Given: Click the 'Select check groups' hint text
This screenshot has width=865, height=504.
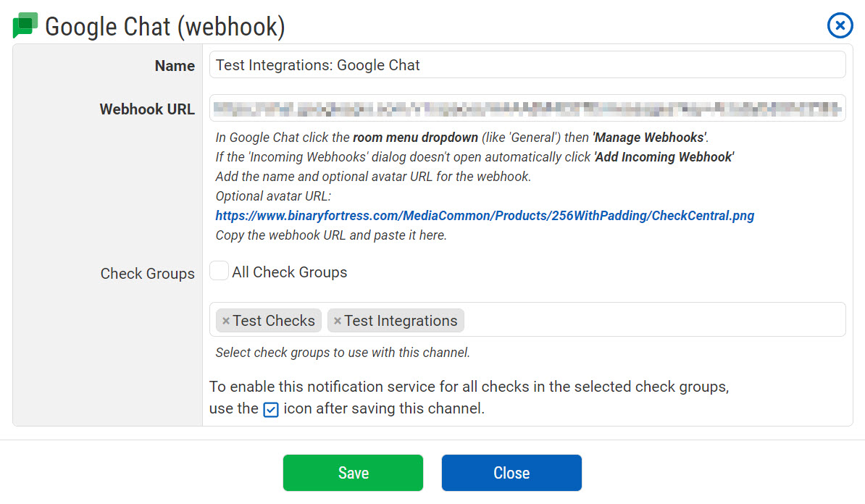Looking at the screenshot, I should coord(343,353).
